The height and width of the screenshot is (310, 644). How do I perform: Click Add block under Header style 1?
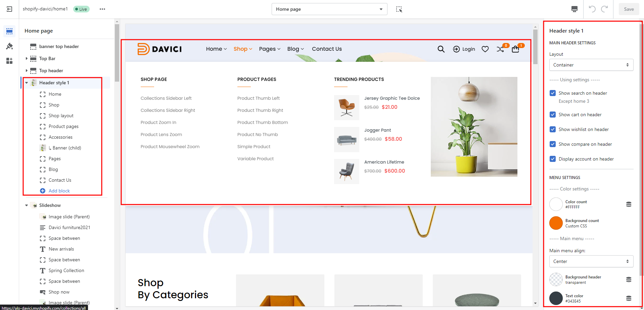[59, 191]
